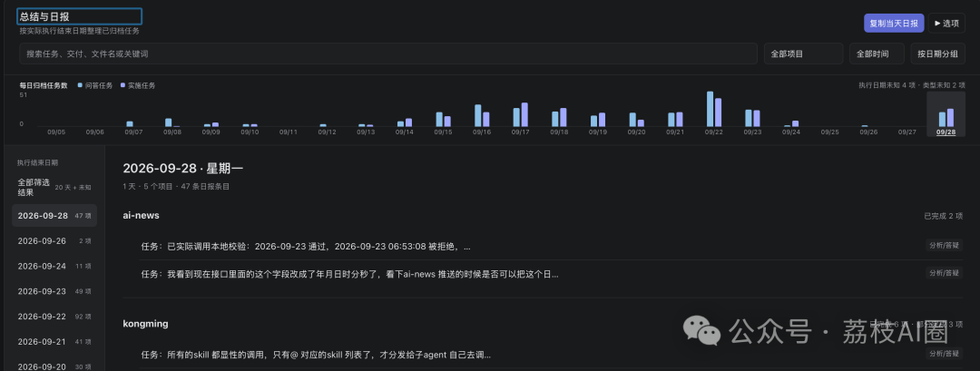Click the 执行结束日期 sidebar header
The image size is (980, 371).
(x=37, y=162)
